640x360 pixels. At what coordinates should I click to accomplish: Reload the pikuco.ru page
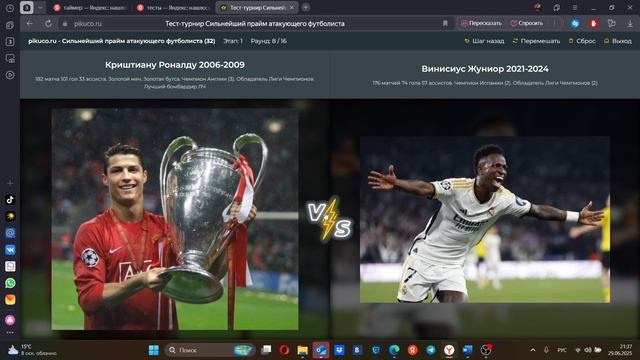click(x=48, y=24)
